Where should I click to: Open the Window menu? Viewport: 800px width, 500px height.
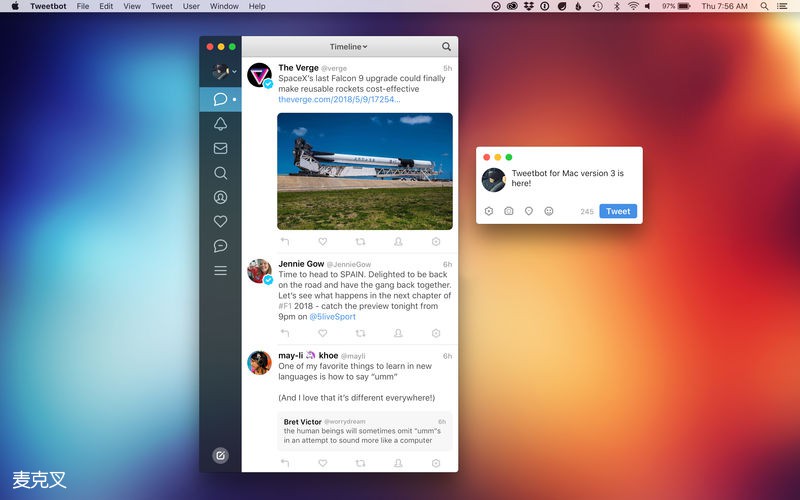pyautogui.click(x=224, y=6)
